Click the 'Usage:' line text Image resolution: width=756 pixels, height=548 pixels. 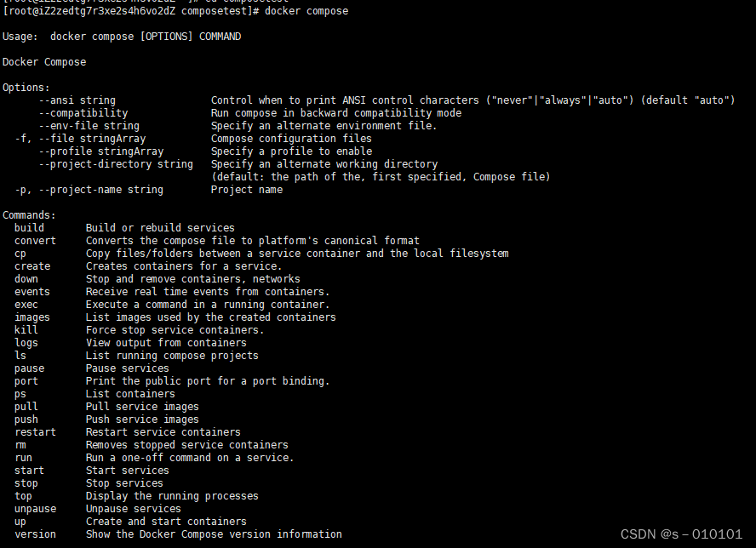click(122, 37)
